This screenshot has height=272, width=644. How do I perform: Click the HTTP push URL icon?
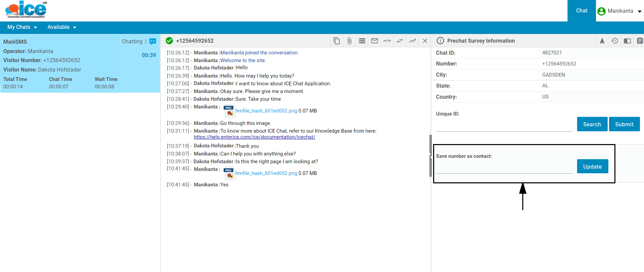coord(387,41)
